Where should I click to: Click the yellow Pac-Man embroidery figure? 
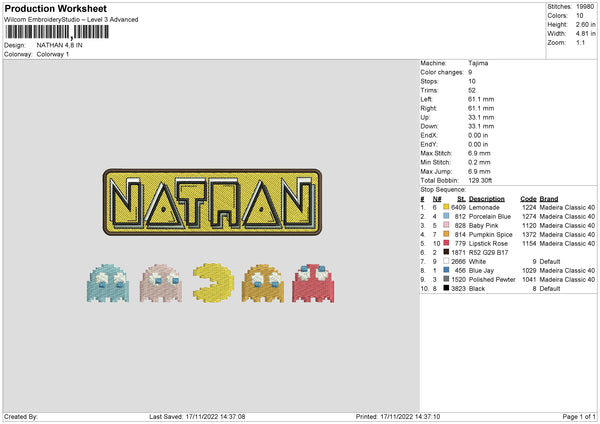click(214, 283)
